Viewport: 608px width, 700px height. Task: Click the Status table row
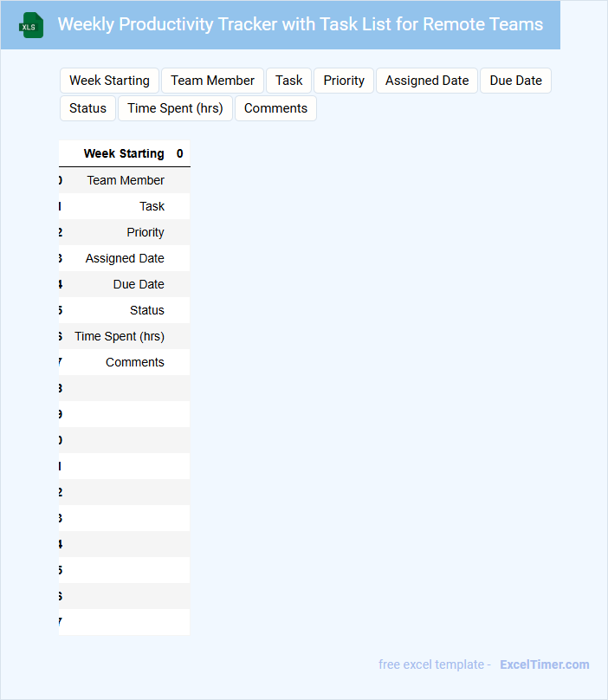[124, 310]
